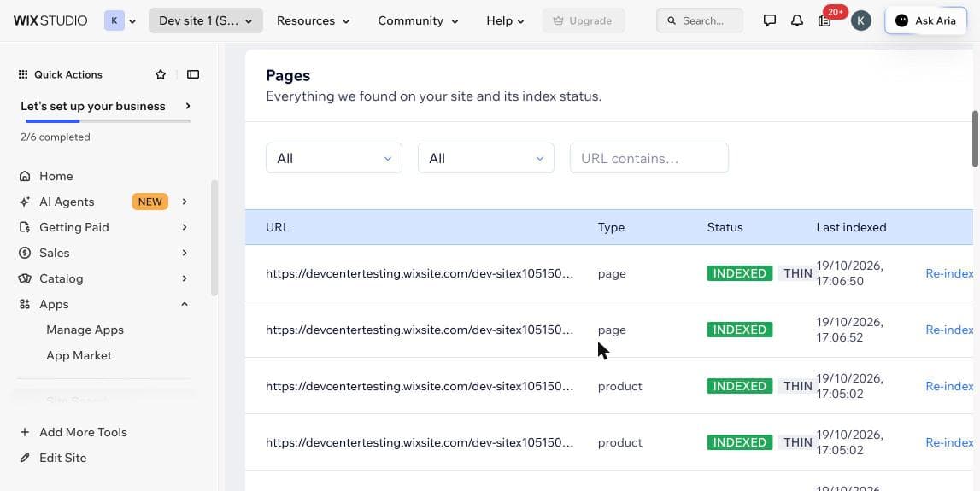Click INDEXED badge in 17:06:52 row
980x491 pixels.
[739, 330]
